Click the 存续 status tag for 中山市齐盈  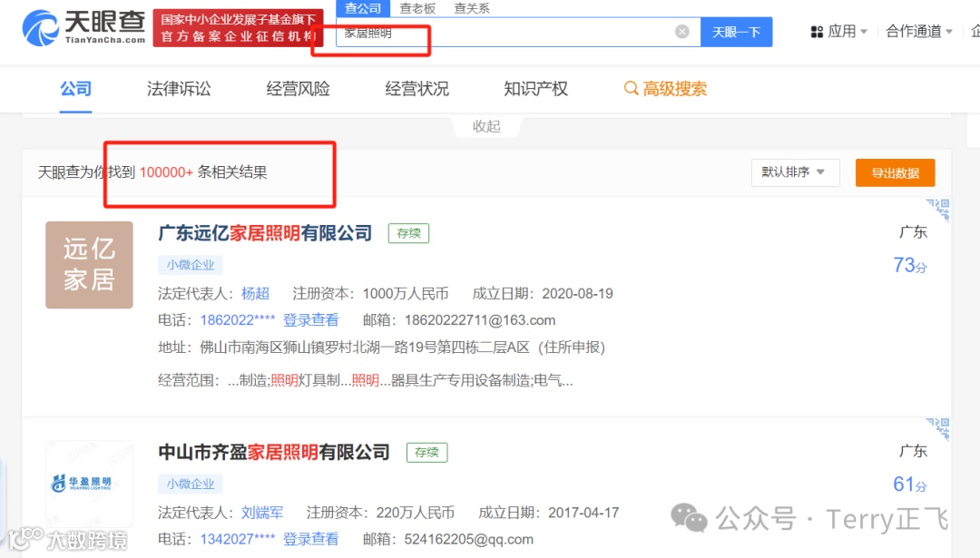pyautogui.click(x=426, y=452)
